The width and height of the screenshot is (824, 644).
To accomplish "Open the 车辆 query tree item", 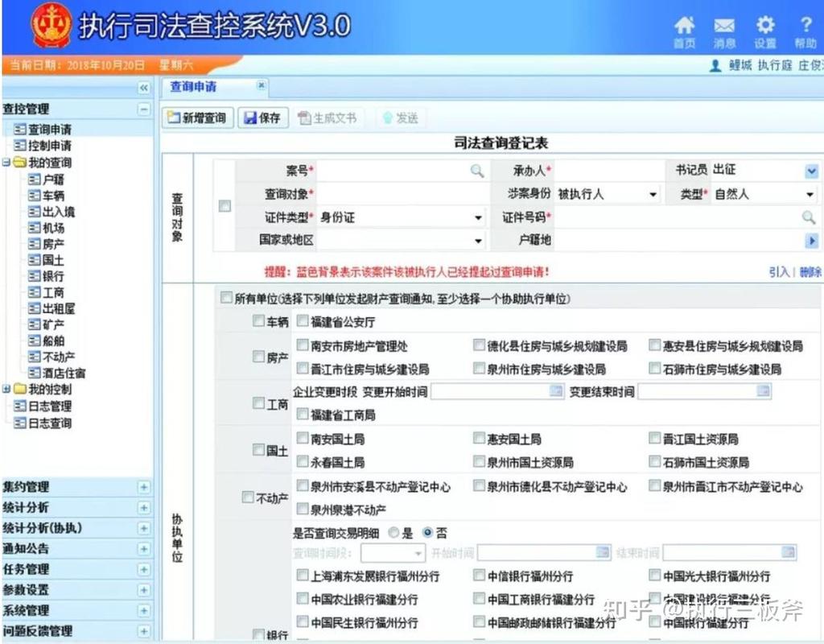I will [x=46, y=196].
